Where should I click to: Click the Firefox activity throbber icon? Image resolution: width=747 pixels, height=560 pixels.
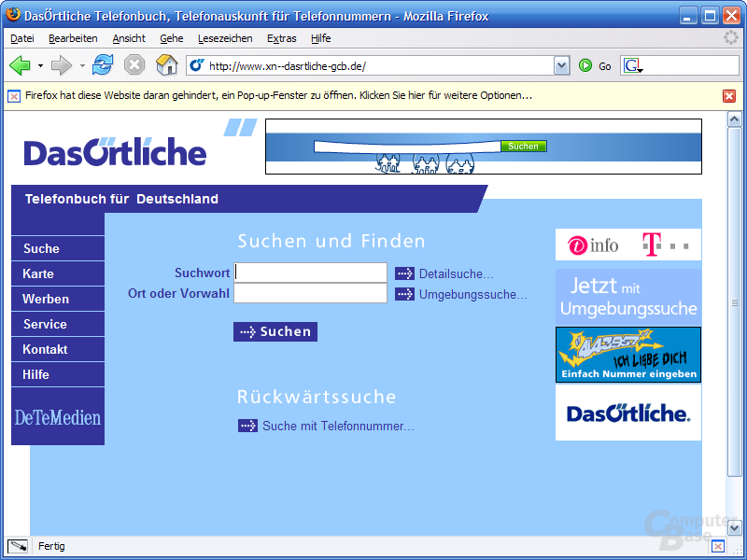click(730, 37)
